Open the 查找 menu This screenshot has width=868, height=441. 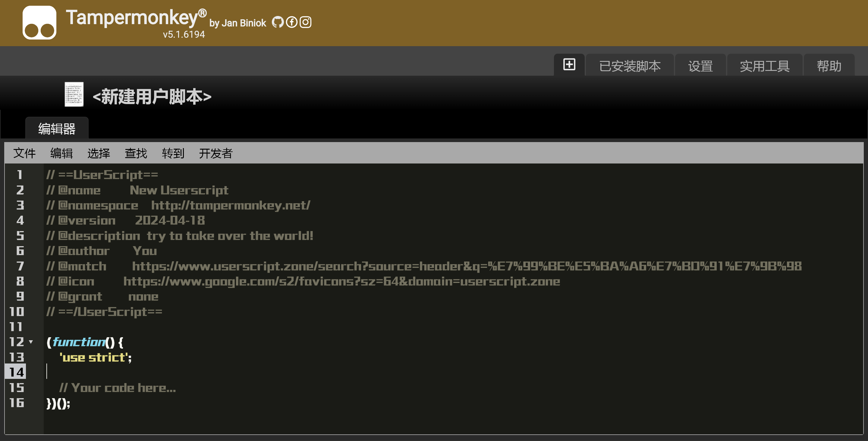(136, 154)
